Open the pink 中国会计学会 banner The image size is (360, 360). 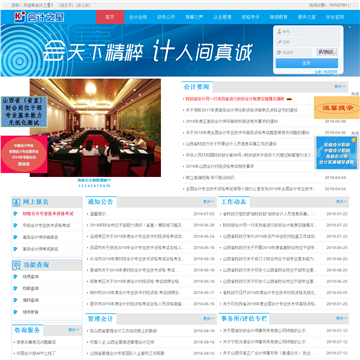click(24, 155)
